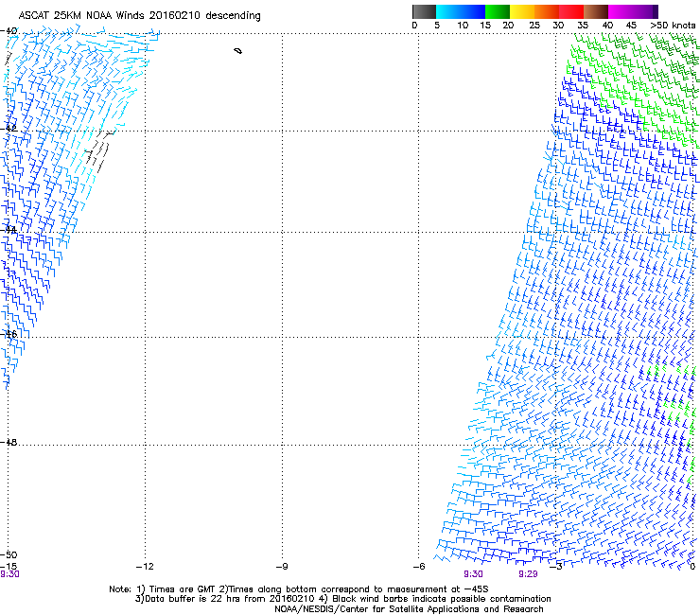Click the ">50 knots" legend label
This screenshot has width=700, height=615.
click(673, 26)
